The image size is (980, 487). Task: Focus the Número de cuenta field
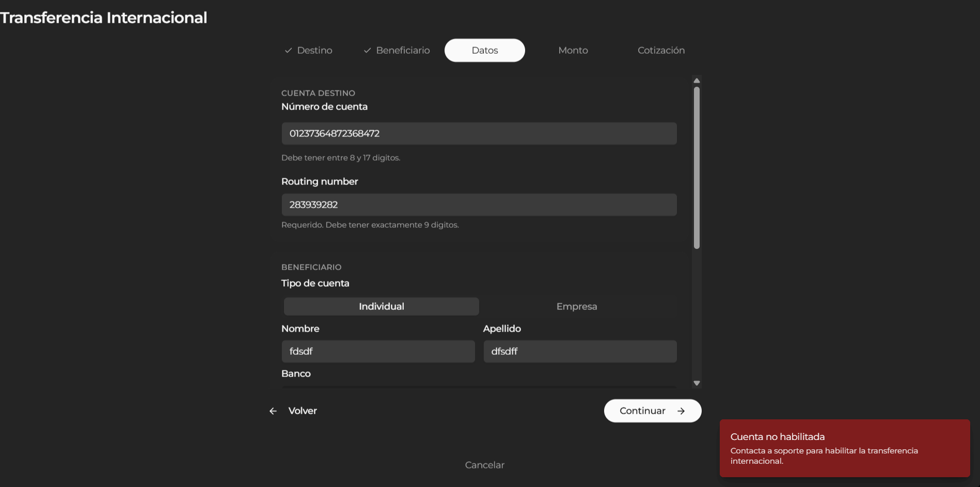[479, 134]
